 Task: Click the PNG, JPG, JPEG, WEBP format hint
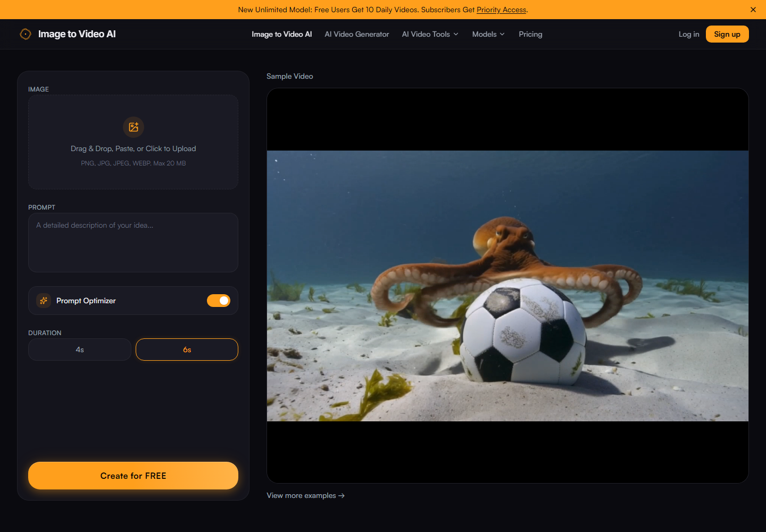pyautogui.click(x=134, y=163)
